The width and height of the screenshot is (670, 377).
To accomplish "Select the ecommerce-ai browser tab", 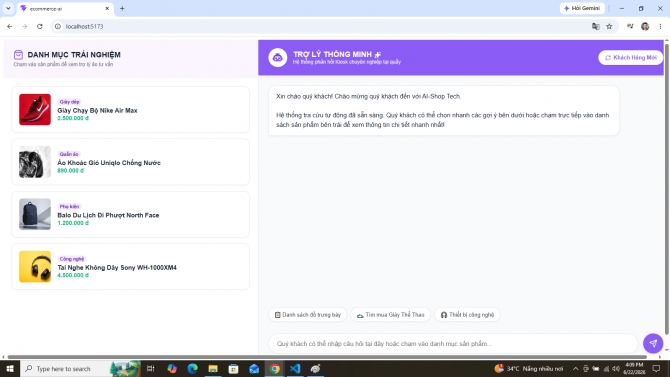I will (65, 9).
